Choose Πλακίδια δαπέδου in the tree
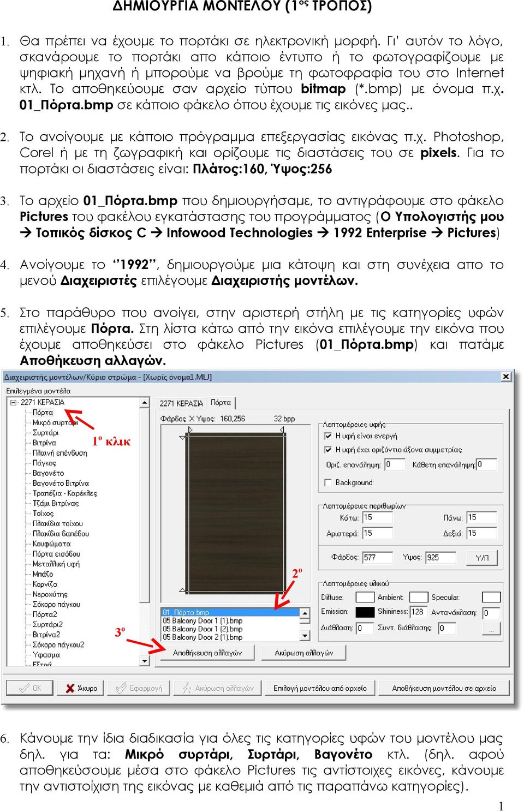 [61, 534]
